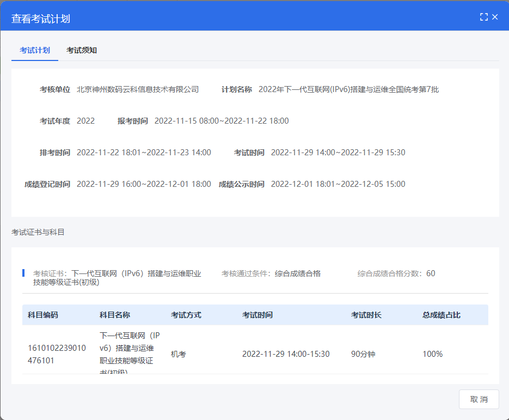The image size is (509, 420).
Task: Switch to the 考试须知 tab
Action: tap(82, 50)
